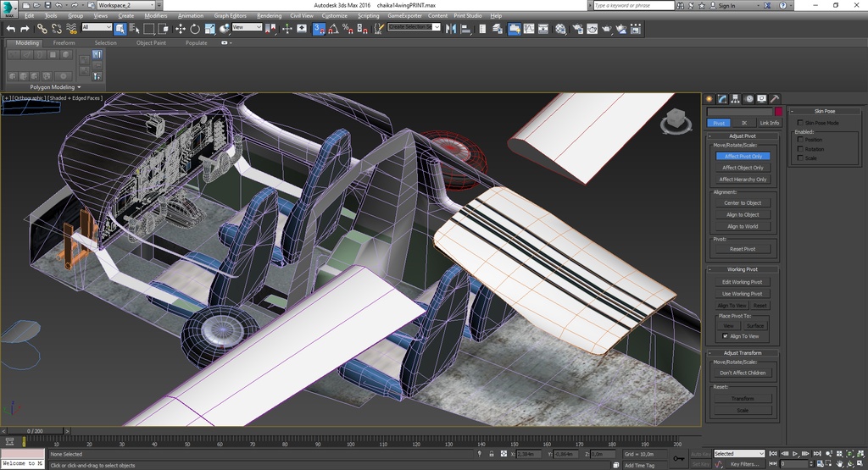Click the Center to Object button
868x470 pixels.
[743, 203]
